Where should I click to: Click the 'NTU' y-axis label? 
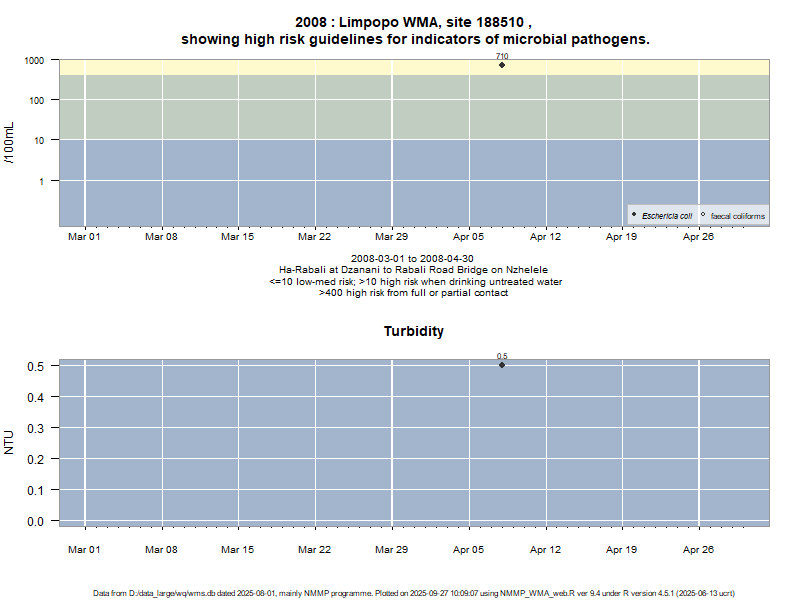[x=10, y=442]
